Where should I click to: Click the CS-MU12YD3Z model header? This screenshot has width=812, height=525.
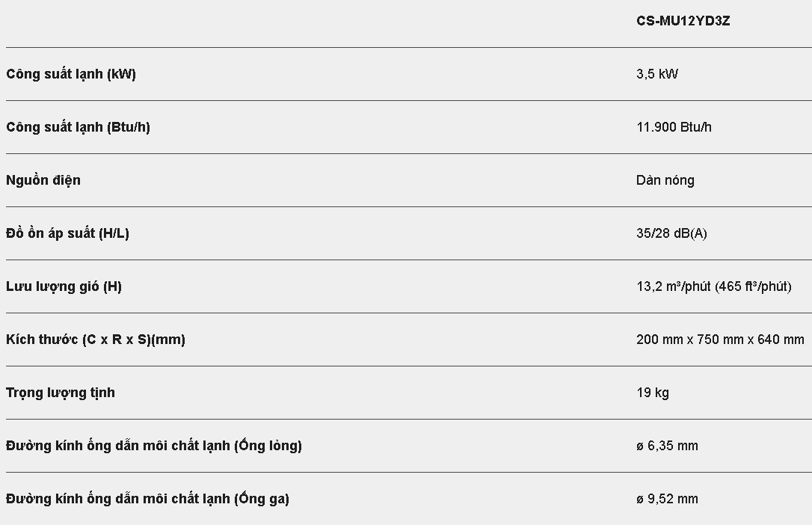click(x=683, y=21)
